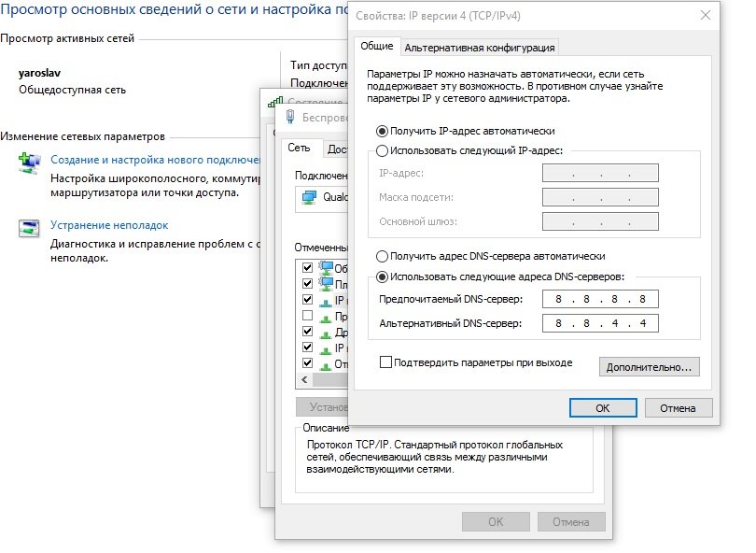Confirm the IPv4 dialog with OK
756x553 pixels.
click(x=603, y=408)
